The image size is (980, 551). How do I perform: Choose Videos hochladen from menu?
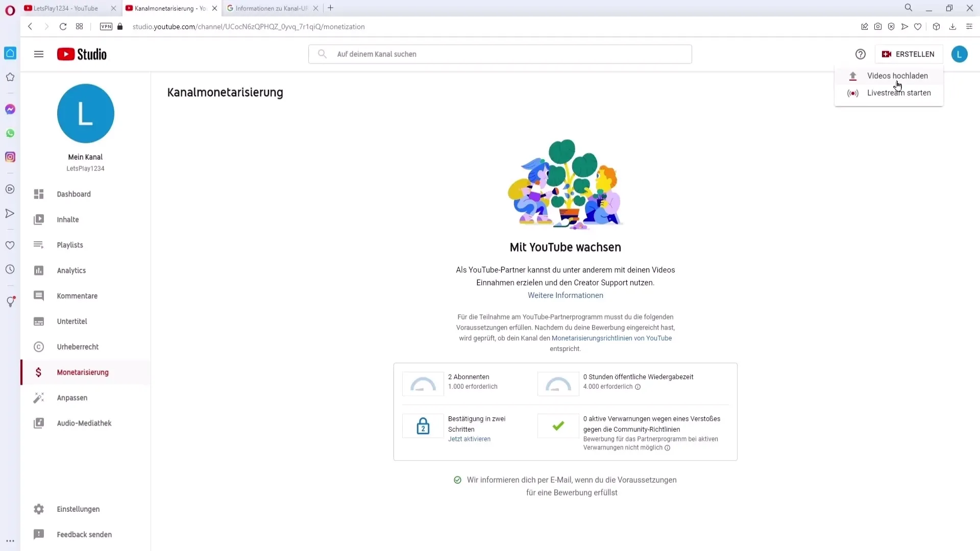(x=889, y=76)
